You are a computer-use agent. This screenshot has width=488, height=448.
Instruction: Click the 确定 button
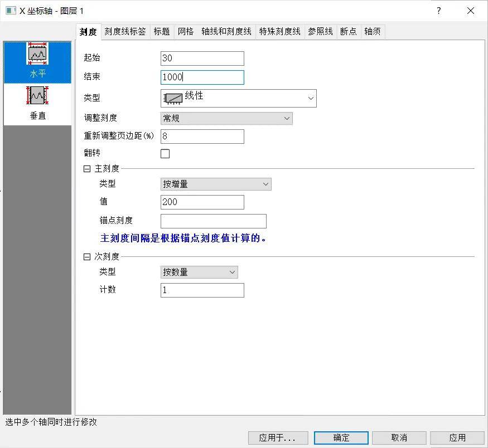(341, 438)
